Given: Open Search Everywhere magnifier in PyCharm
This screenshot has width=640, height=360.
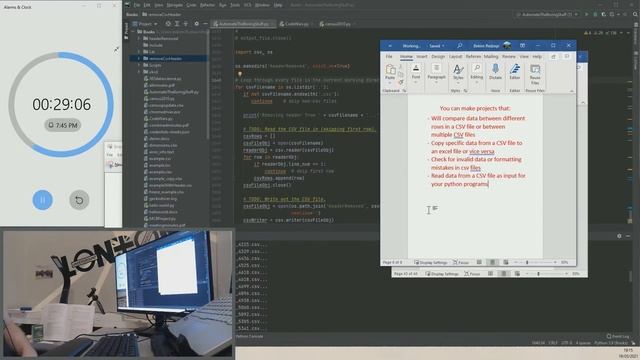Looking at the screenshot, I should 635,14.
